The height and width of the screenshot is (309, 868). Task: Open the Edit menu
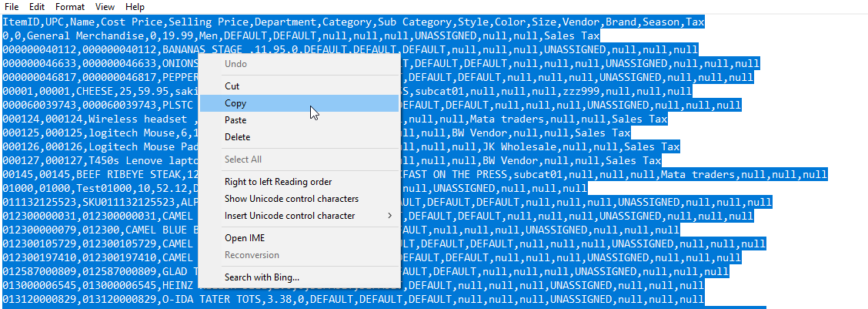click(38, 7)
